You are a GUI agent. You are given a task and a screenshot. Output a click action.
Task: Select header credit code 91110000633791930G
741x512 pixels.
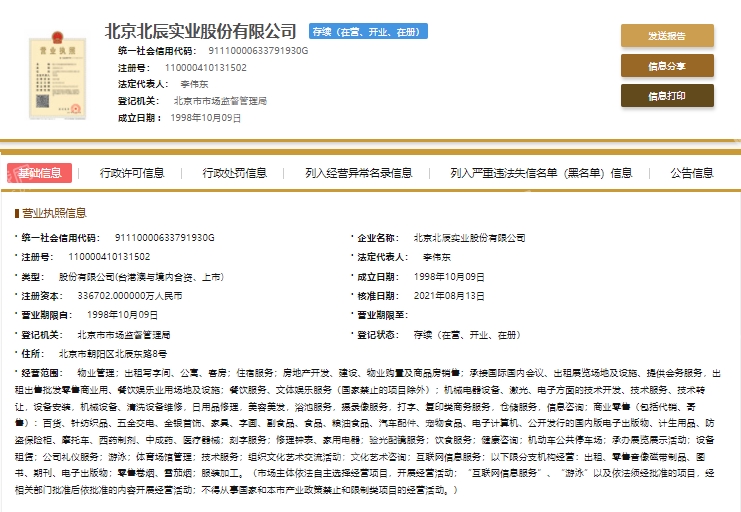258,51
